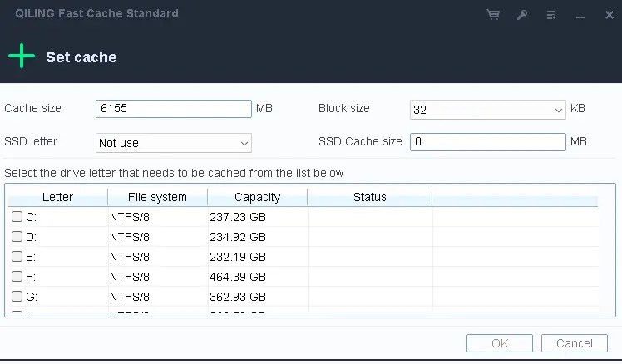The height and width of the screenshot is (364, 622).
Task: Minimize the Fast Cache window
Action: (x=579, y=15)
